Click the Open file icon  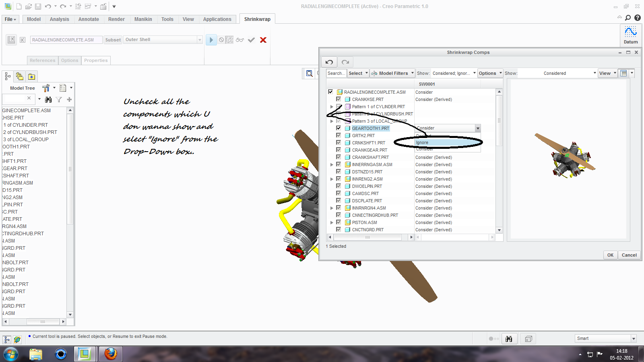28,6
